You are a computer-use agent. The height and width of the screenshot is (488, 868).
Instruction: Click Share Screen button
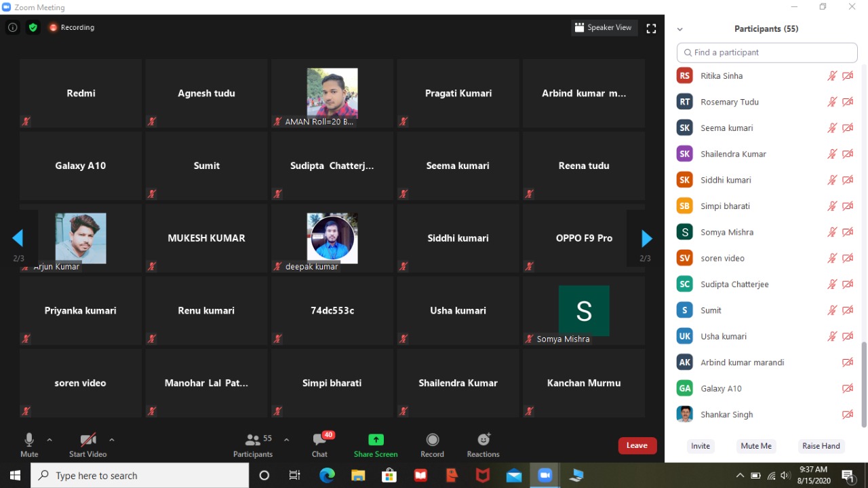pyautogui.click(x=376, y=445)
